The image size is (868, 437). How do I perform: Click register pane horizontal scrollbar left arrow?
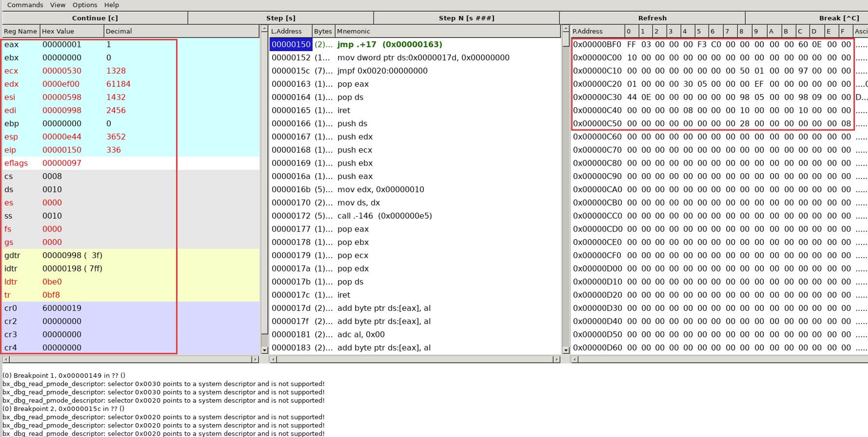tap(6, 359)
